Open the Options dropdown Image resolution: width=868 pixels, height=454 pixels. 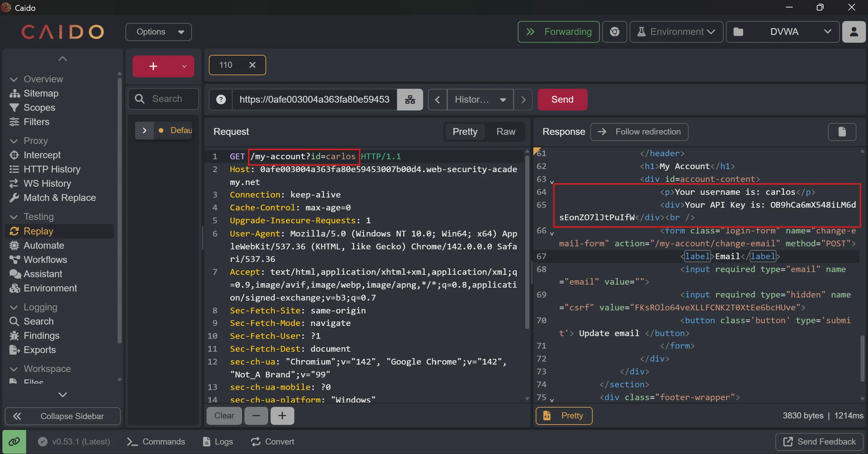159,32
